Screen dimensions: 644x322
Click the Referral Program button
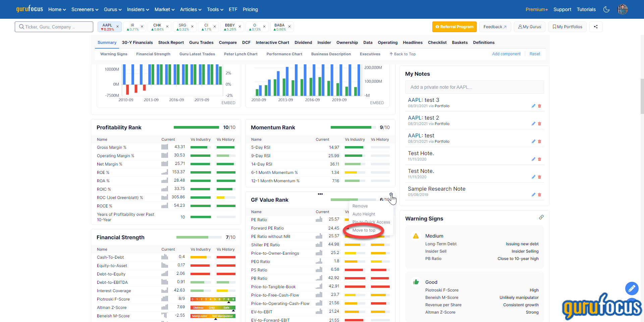(454, 26)
